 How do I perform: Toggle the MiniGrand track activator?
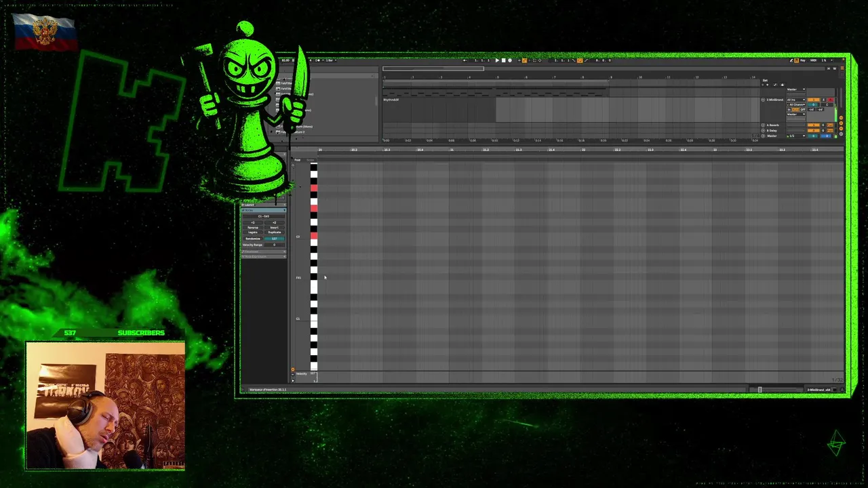(814, 100)
